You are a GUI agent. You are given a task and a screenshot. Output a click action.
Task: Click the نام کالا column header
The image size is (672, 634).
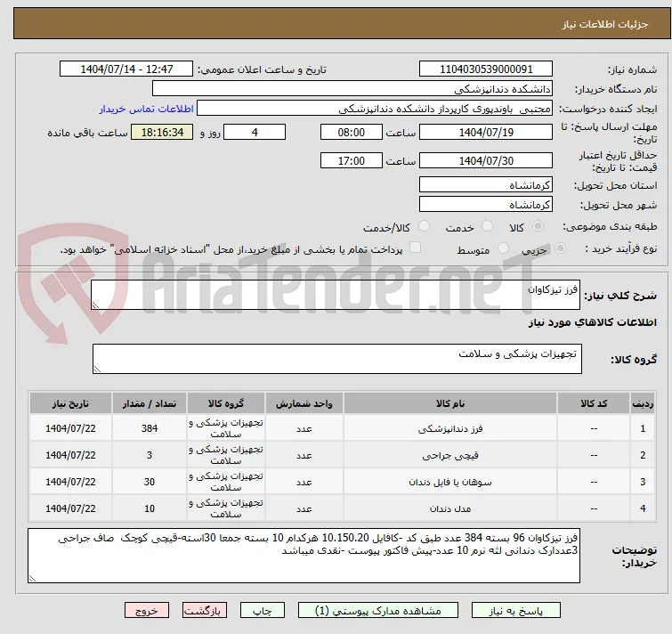pyautogui.click(x=450, y=403)
